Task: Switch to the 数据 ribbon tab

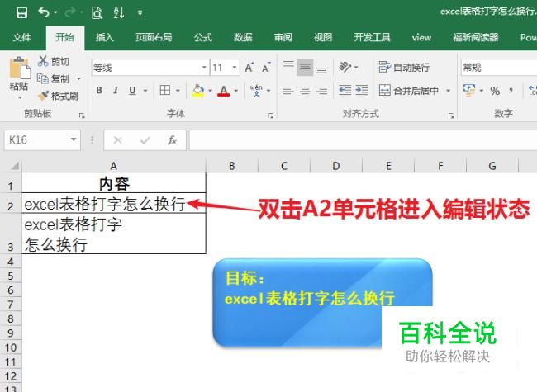Action: pos(243,37)
